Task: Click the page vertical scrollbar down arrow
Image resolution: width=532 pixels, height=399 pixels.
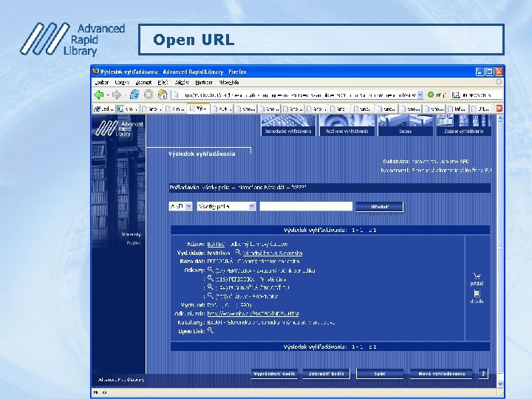Action: pos(500,383)
